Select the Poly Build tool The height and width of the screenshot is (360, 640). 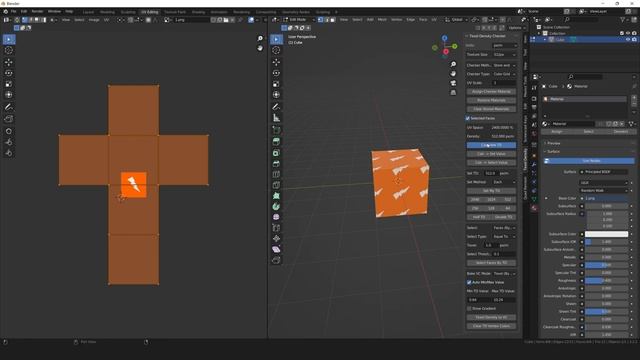[276, 196]
